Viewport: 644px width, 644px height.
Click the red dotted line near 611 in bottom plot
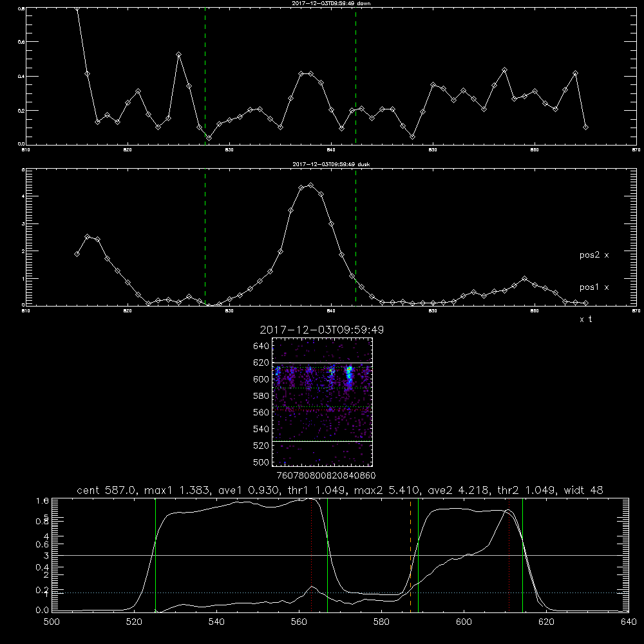pos(509,555)
